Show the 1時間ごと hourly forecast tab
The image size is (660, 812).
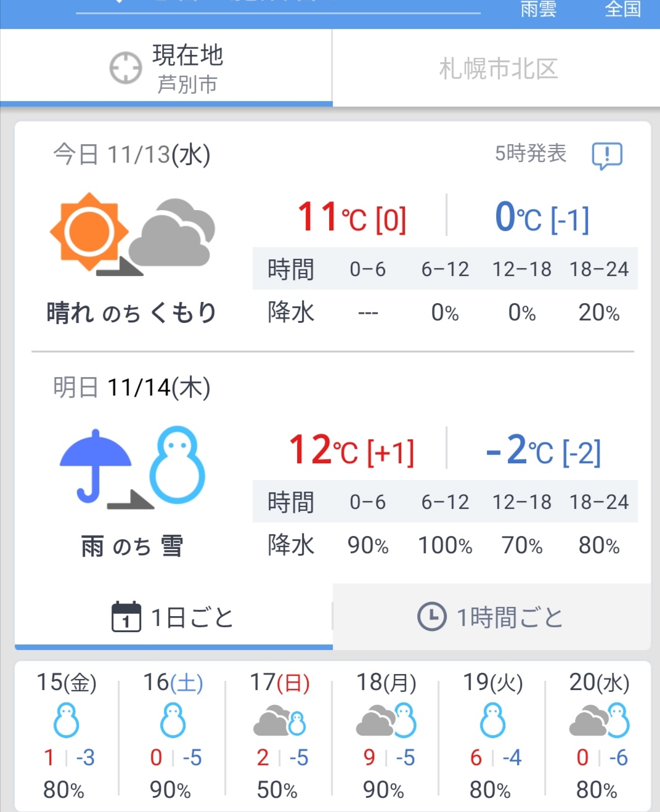click(x=492, y=617)
